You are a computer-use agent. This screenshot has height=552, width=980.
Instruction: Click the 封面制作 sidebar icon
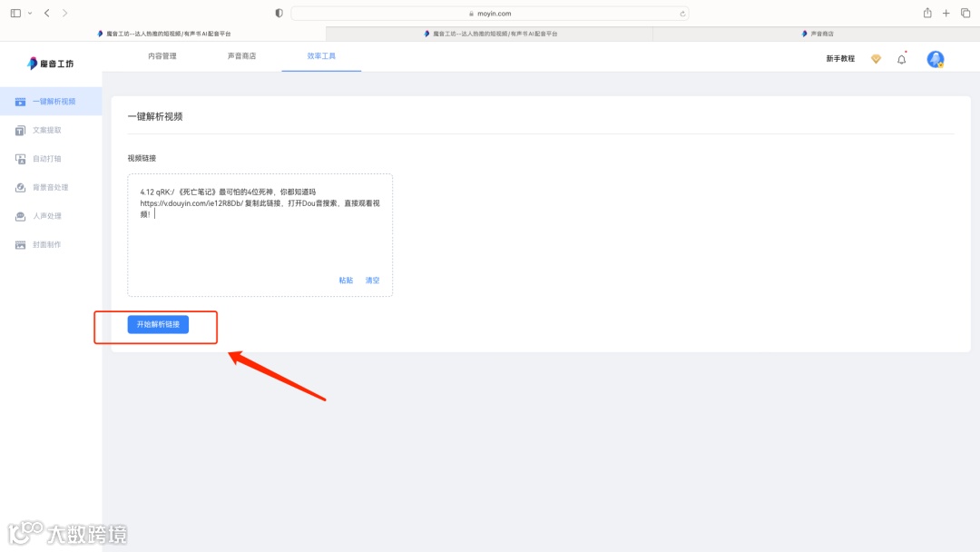[20, 245]
